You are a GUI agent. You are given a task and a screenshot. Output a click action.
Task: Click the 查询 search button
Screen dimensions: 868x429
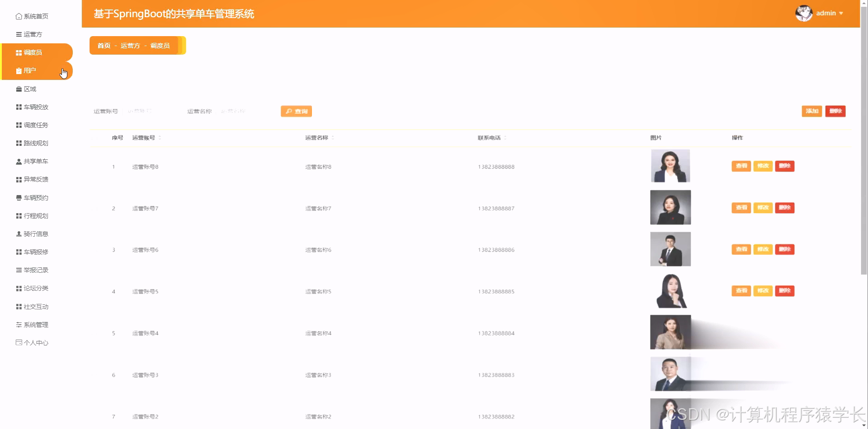296,111
